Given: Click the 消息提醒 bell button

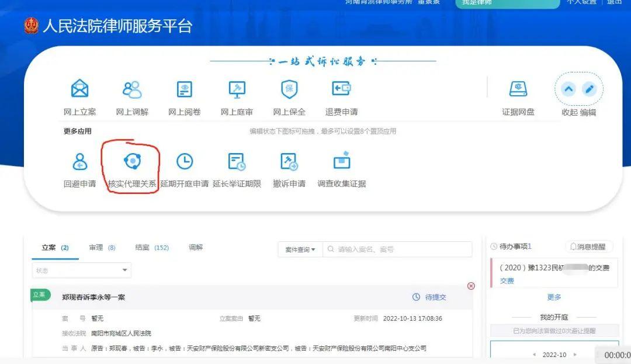Looking at the screenshot, I should click(588, 247).
